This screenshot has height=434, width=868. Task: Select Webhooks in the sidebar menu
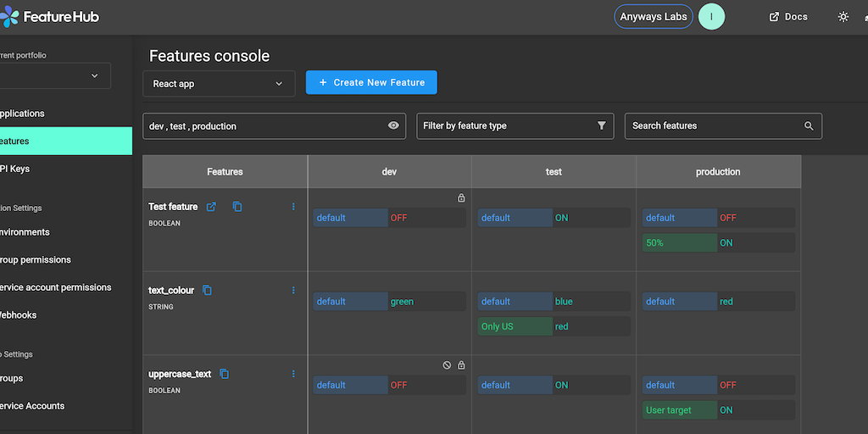point(19,315)
